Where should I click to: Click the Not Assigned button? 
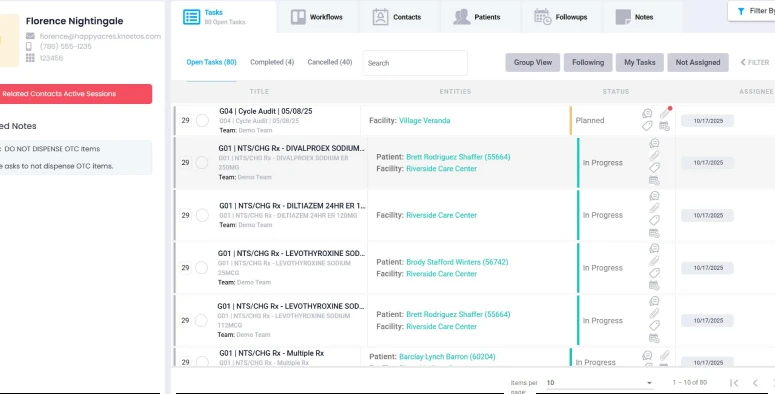point(698,62)
